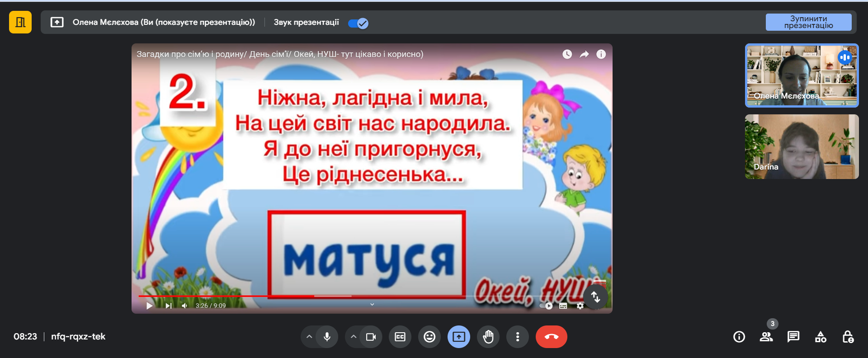The image size is (868, 358).
Task: Click the stop presentation button
Action: (x=808, y=22)
